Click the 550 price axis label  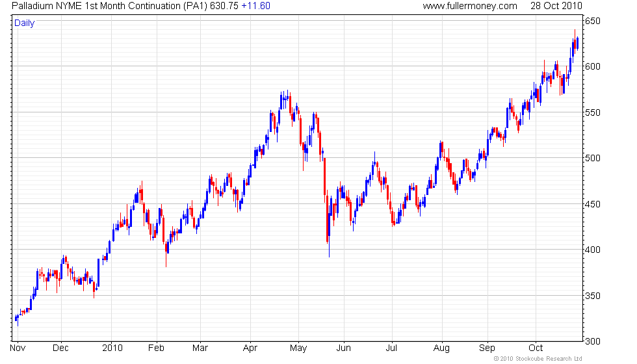pos(592,112)
